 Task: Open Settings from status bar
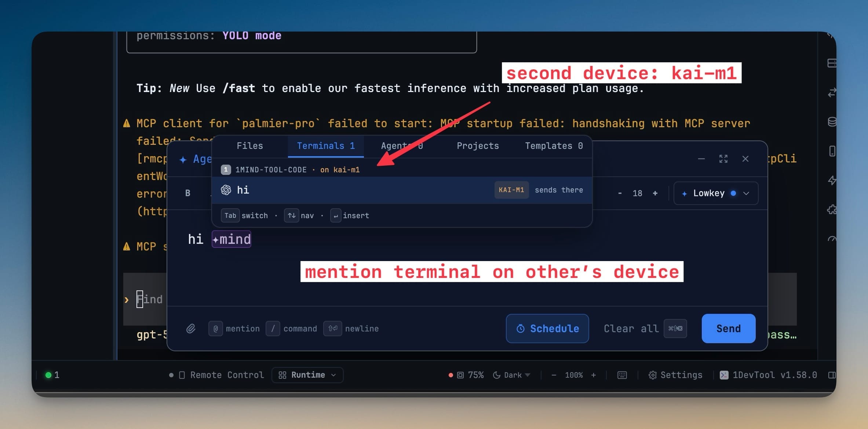click(x=676, y=375)
